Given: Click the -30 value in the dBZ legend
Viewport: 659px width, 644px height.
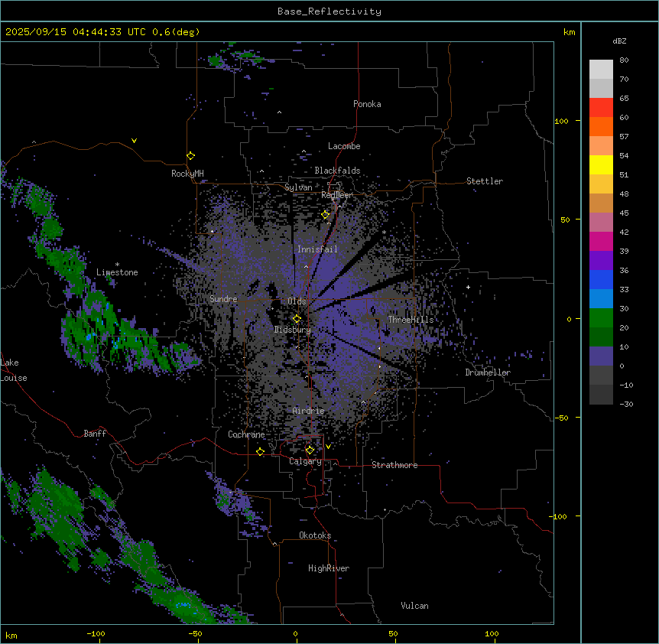Looking at the screenshot, I should [x=626, y=404].
